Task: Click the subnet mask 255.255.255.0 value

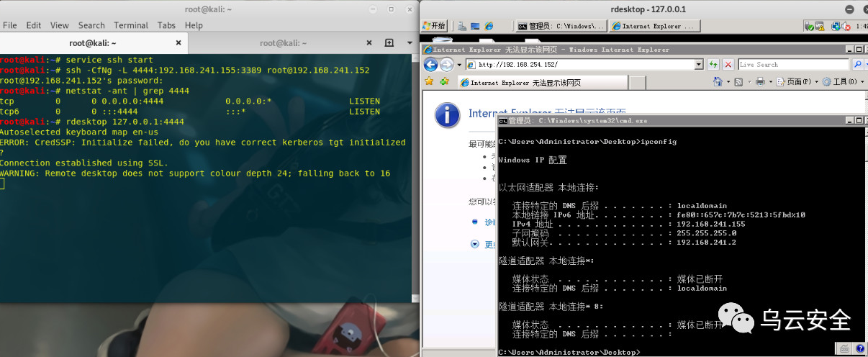Action: pos(706,233)
